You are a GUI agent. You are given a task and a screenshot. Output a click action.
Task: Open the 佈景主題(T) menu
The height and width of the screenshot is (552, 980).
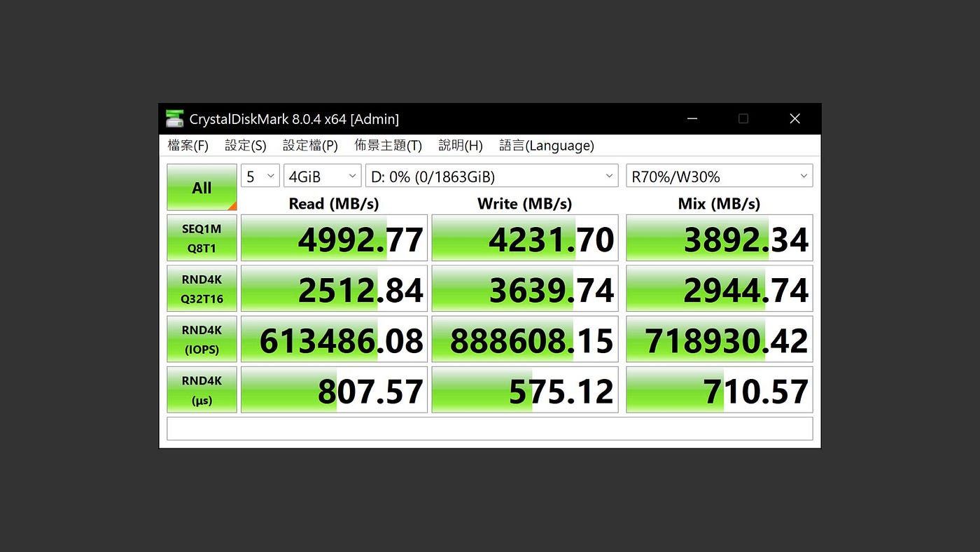(x=388, y=146)
